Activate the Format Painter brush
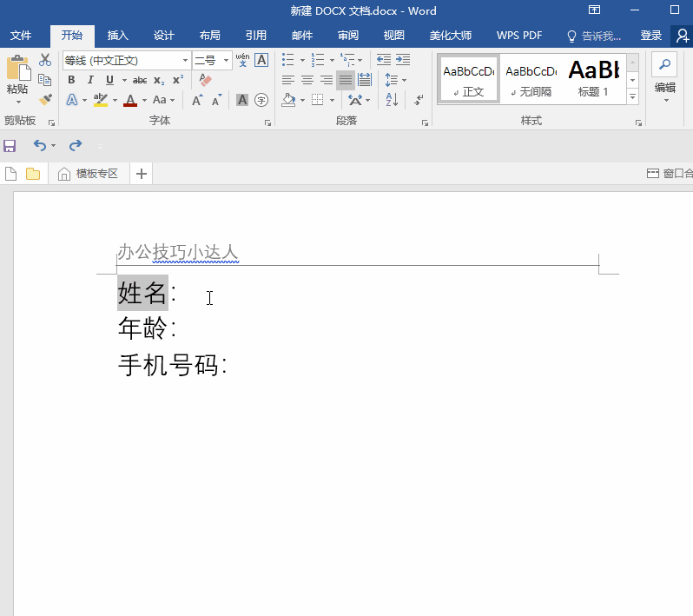The width and height of the screenshot is (693, 616). tap(45, 100)
